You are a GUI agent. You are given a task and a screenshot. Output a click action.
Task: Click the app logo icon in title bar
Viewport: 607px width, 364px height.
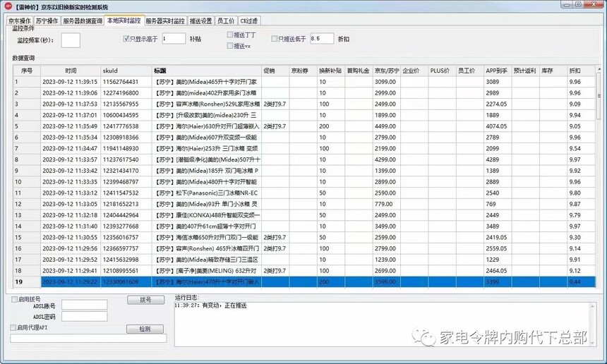pyautogui.click(x=8, y=6)
